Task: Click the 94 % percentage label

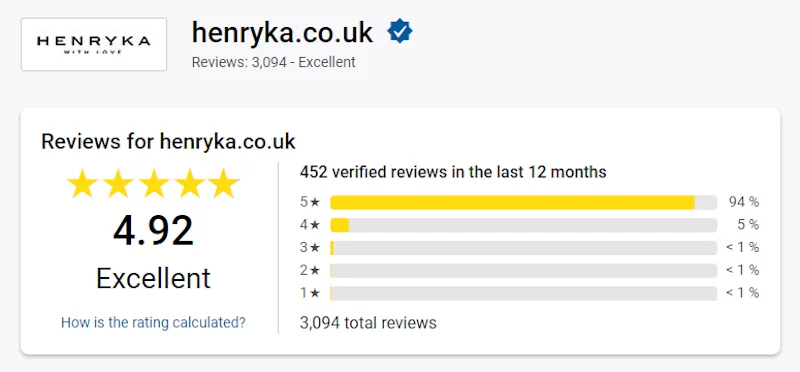Action: [x=744, y=203]
